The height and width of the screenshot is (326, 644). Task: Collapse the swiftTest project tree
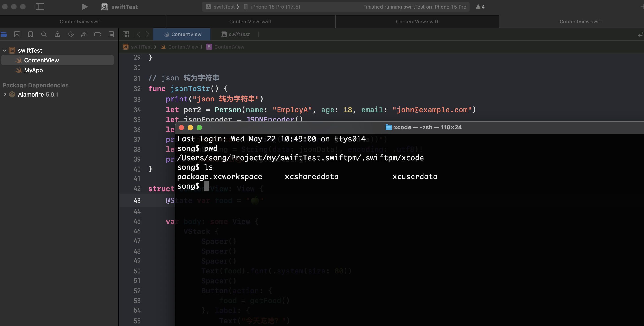[4, 51]
